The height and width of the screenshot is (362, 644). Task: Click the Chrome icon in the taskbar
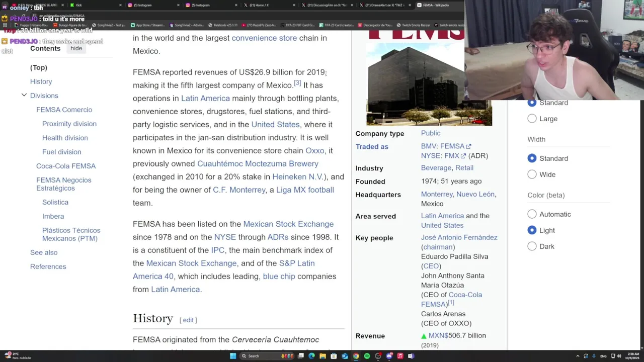(356, 356)
